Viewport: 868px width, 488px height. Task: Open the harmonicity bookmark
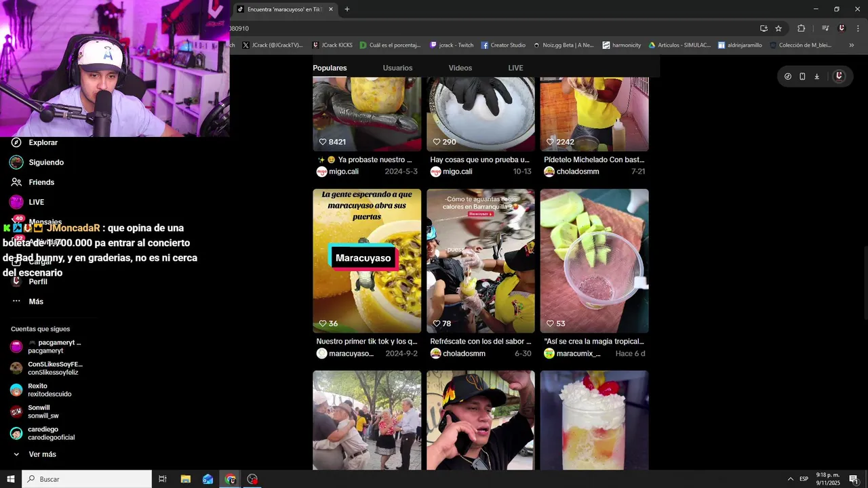tap(622, 45)
